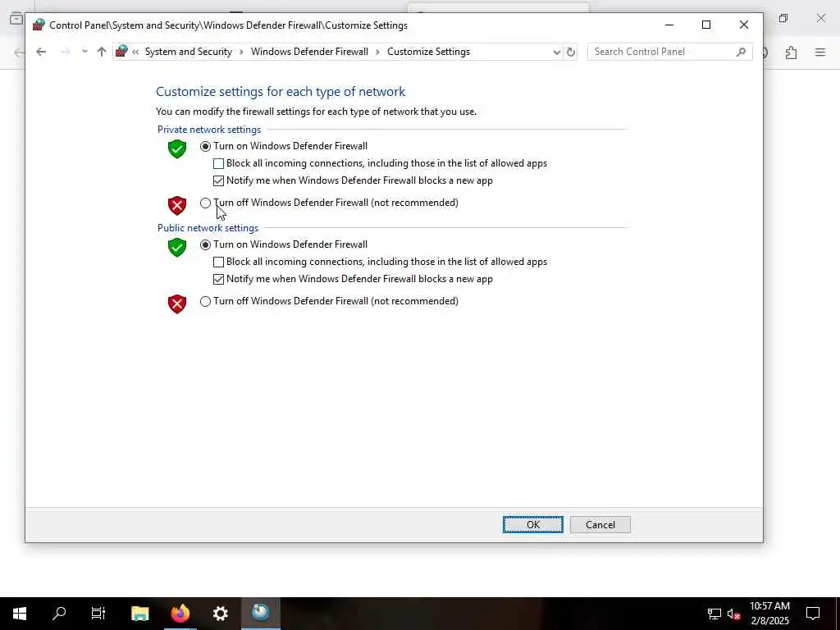Focus the Search Control Panel field
The image size is (840, 630).
coord(669,52)
